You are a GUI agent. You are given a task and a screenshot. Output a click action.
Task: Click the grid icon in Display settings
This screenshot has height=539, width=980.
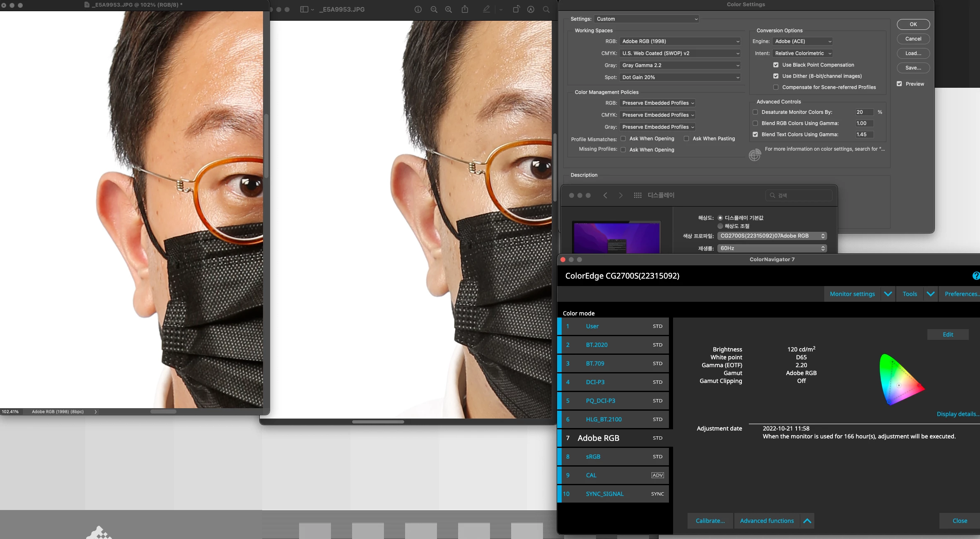(x=637, y=195)
